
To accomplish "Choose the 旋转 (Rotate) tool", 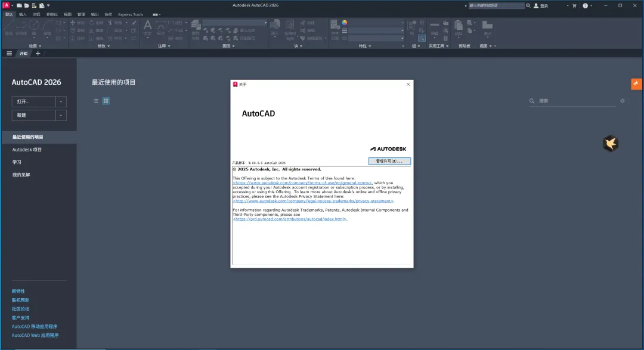I will coord(96,23).
